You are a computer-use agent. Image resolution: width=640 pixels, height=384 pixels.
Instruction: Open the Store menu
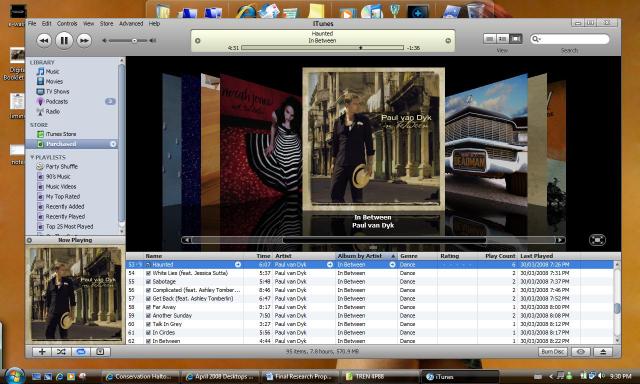click(107, 24)
